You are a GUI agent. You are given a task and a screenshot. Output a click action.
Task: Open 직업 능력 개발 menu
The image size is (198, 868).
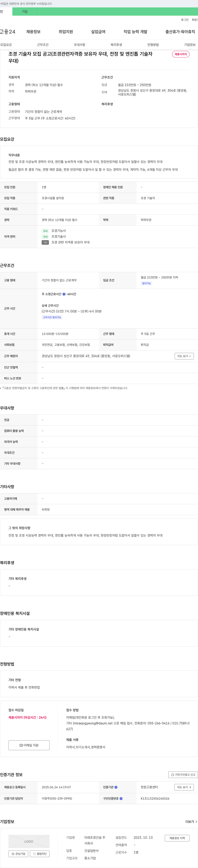135,32
